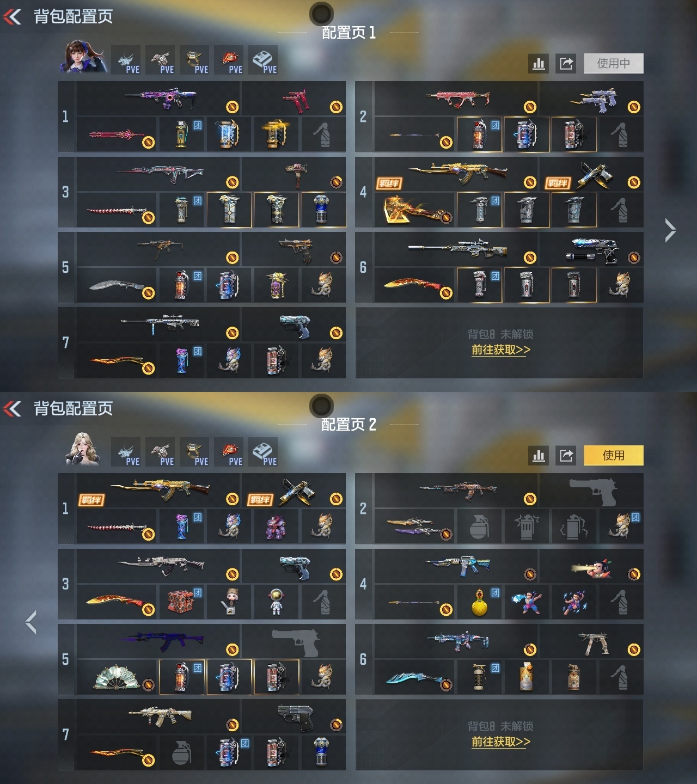Click the share icon on page 2
Screen dimensions: 697x784
coord(566,455)
